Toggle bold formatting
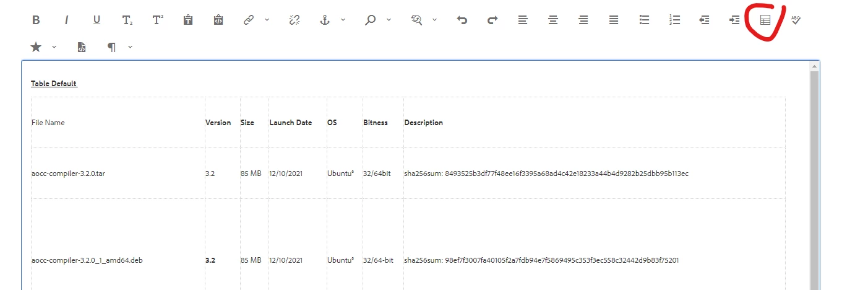 (36, 20)
